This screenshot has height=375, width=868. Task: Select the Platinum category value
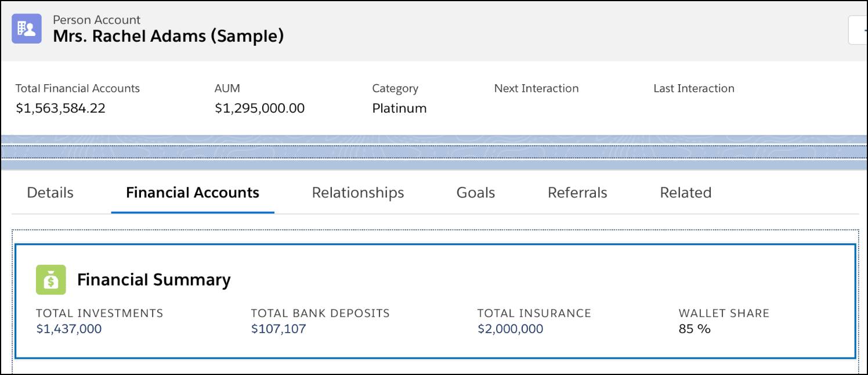[399, 108]
